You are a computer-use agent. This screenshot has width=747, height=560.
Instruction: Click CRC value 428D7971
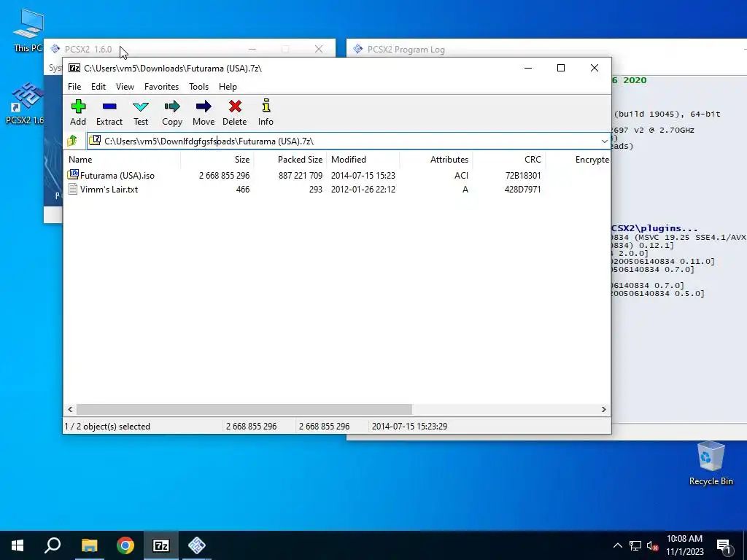tap(522, 189)
